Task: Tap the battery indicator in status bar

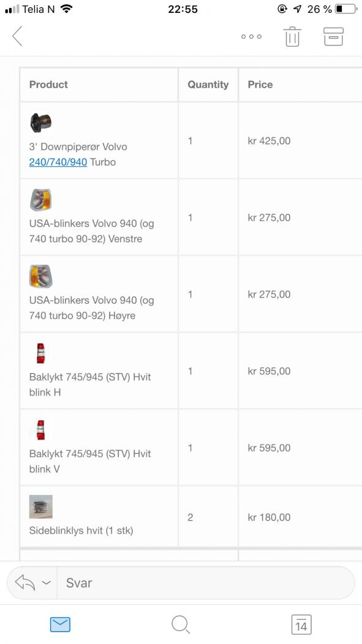Action: (345, 9)
